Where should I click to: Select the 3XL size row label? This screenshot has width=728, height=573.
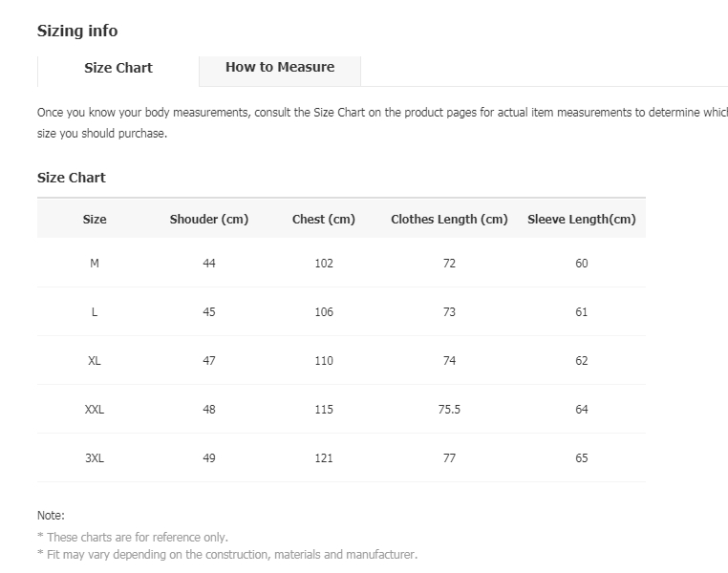click(x=95, y=458)
